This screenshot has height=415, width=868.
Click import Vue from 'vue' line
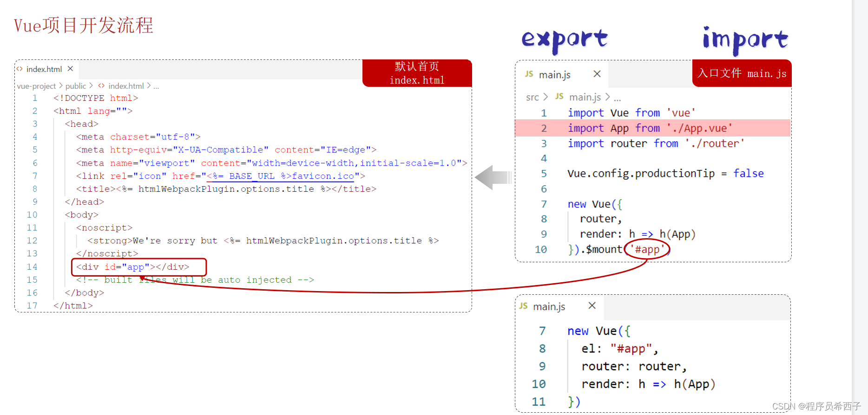click(x=631, y=113)
